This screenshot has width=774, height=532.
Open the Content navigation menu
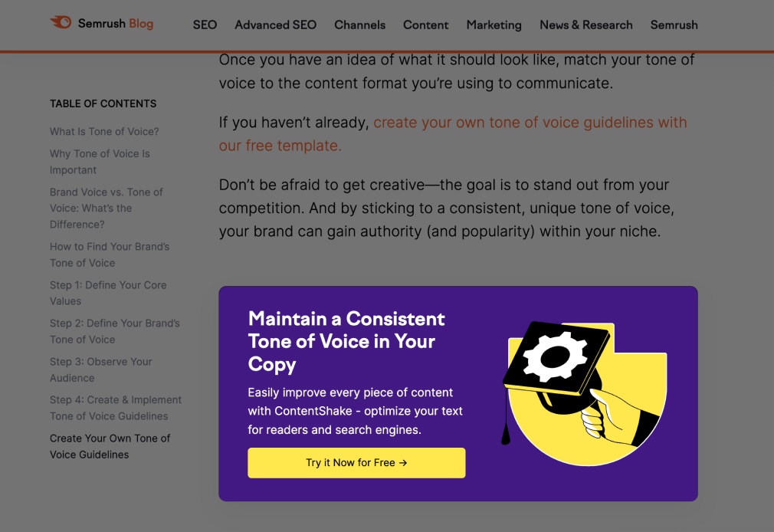click(426, 25)
